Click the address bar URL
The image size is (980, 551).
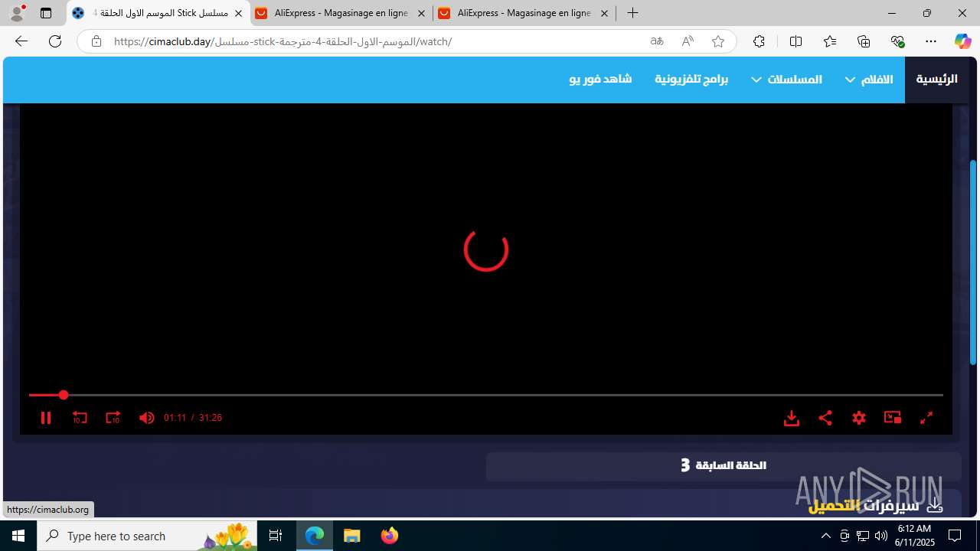[x=283, y=41]
